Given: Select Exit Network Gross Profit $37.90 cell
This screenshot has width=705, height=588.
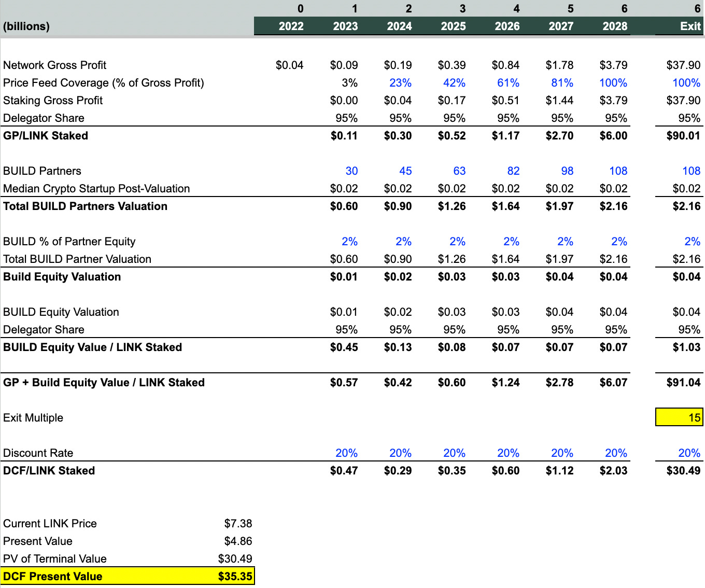Looking at the screenshot, I should coord(683,65).
